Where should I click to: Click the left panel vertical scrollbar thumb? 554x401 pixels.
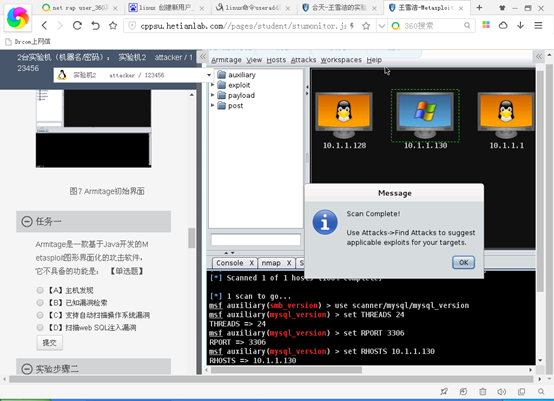point(191,238)
